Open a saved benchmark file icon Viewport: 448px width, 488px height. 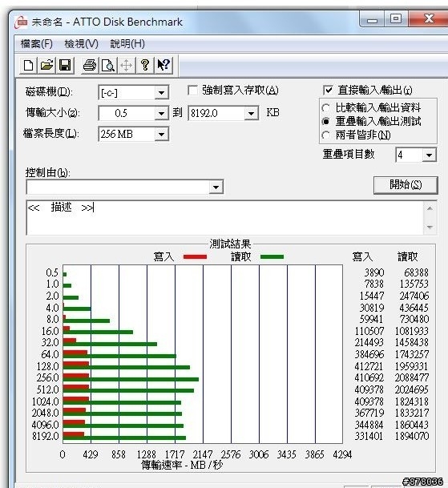pos(46,66)
